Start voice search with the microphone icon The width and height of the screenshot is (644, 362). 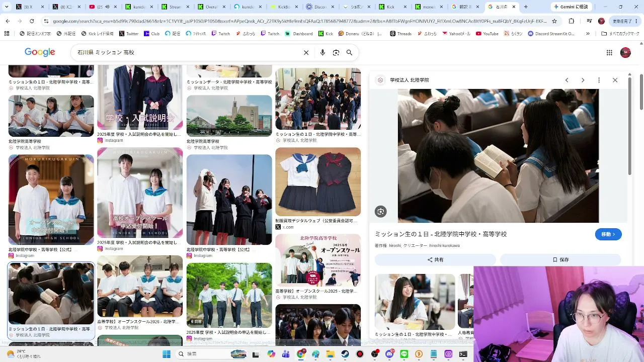[323, 52]
